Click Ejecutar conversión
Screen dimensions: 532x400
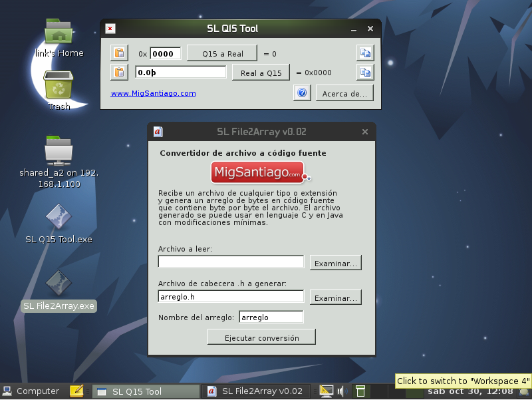[261, 336]
